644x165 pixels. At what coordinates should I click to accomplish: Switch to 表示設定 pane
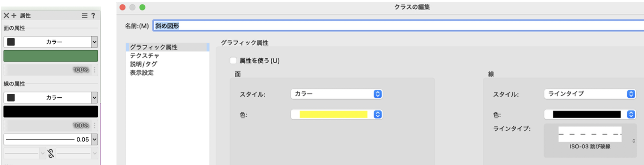142,73
